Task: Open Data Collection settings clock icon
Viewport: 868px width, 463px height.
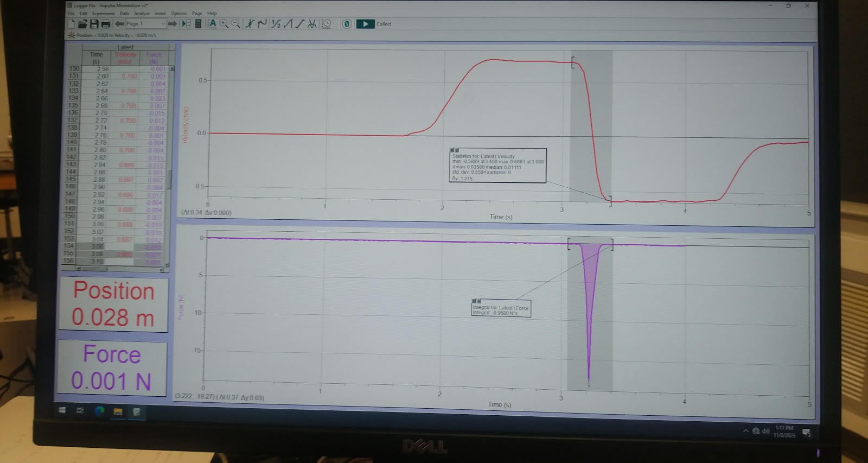Action: coord(326,24)
